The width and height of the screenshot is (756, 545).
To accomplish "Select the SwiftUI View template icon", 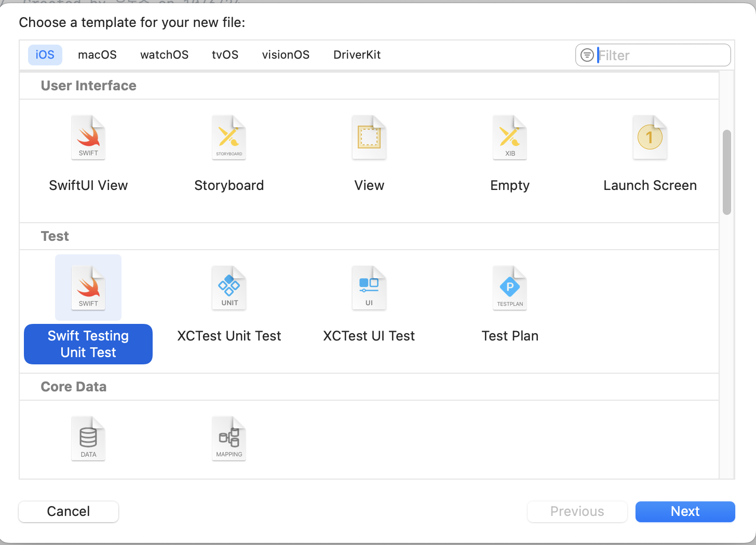I will pos(88,138).
